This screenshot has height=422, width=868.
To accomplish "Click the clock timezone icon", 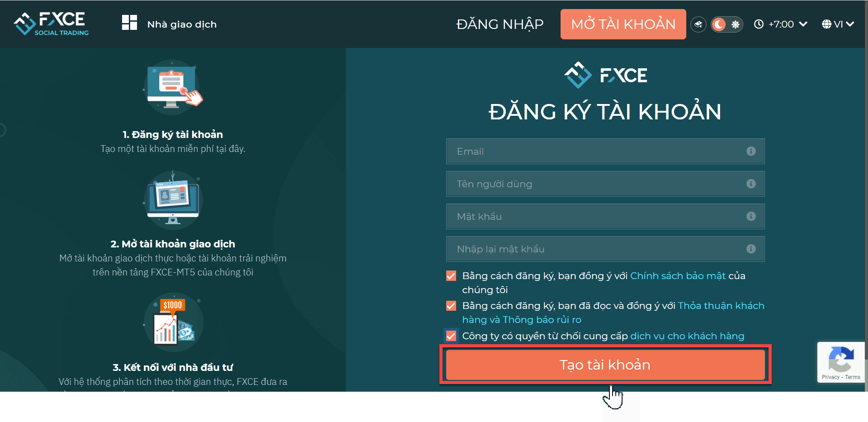I will click(759, 24).
